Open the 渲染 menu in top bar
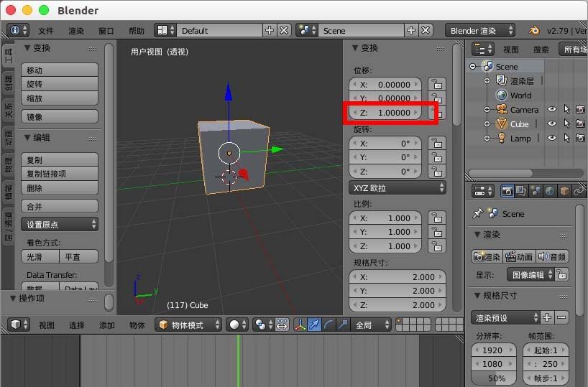The width and height of the screenshot is (588, 387). coord(76,31)
